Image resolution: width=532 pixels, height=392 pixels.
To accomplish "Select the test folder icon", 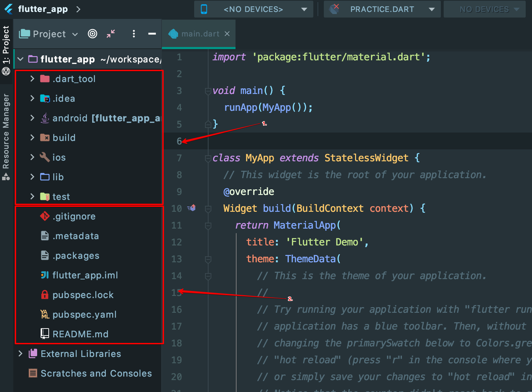I will [45, 197].
